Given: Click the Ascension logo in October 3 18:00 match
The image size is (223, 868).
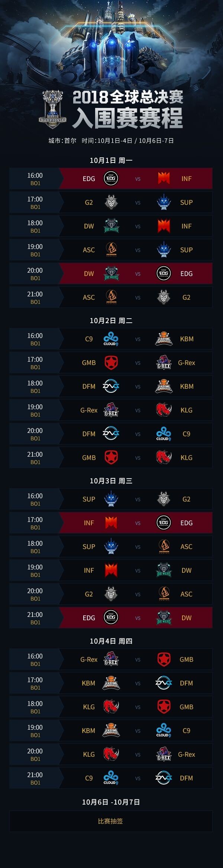Looking at the screenshot, I should click(x=164, y=546).
